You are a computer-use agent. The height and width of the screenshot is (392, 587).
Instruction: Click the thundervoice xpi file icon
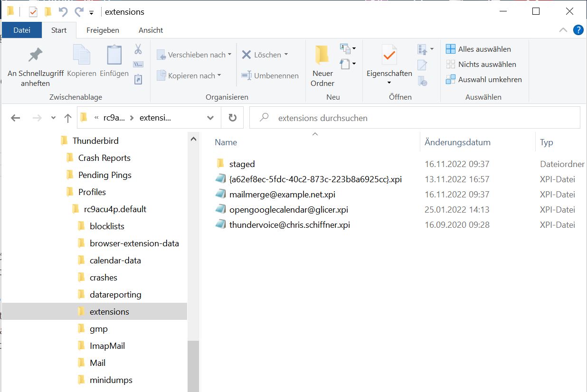pyautogui.click(x=220, y=224)
